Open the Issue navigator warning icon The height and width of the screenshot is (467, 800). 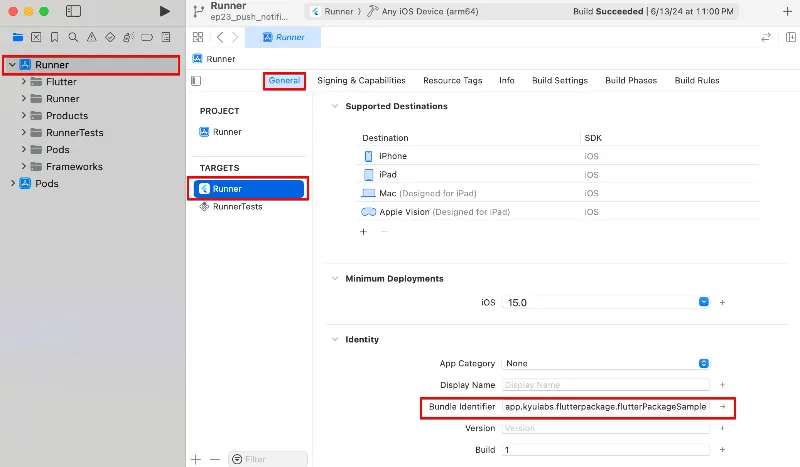[x=91, y=37]
